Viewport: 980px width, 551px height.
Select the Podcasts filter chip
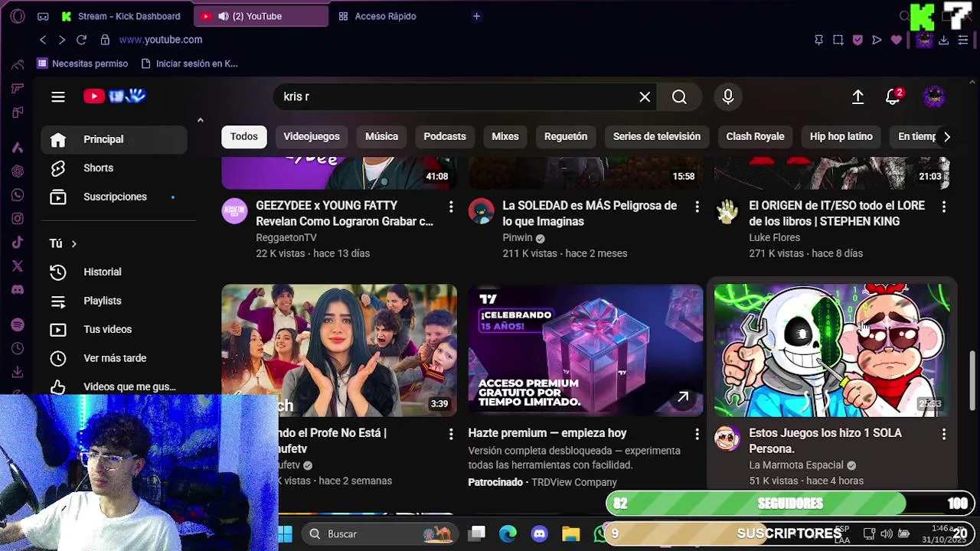(445, 136)
